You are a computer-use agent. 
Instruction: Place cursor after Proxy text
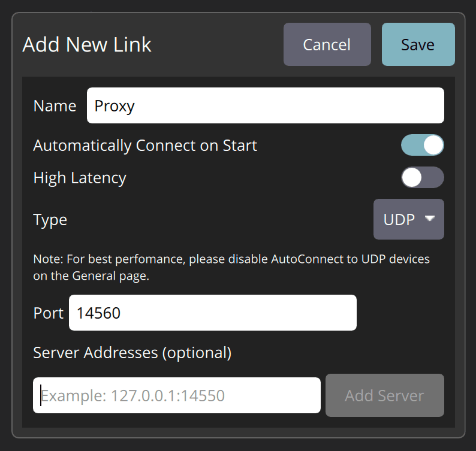coord(137,106)
